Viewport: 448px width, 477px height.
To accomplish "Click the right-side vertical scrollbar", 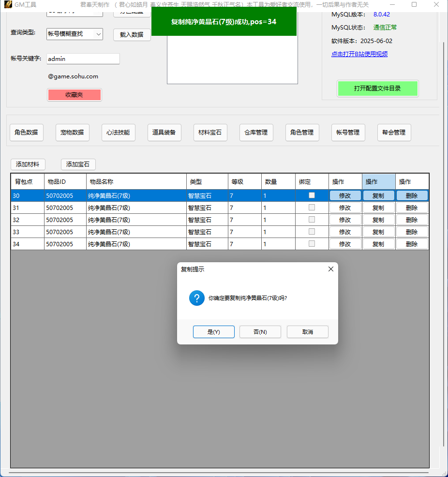I will point(444,242).
